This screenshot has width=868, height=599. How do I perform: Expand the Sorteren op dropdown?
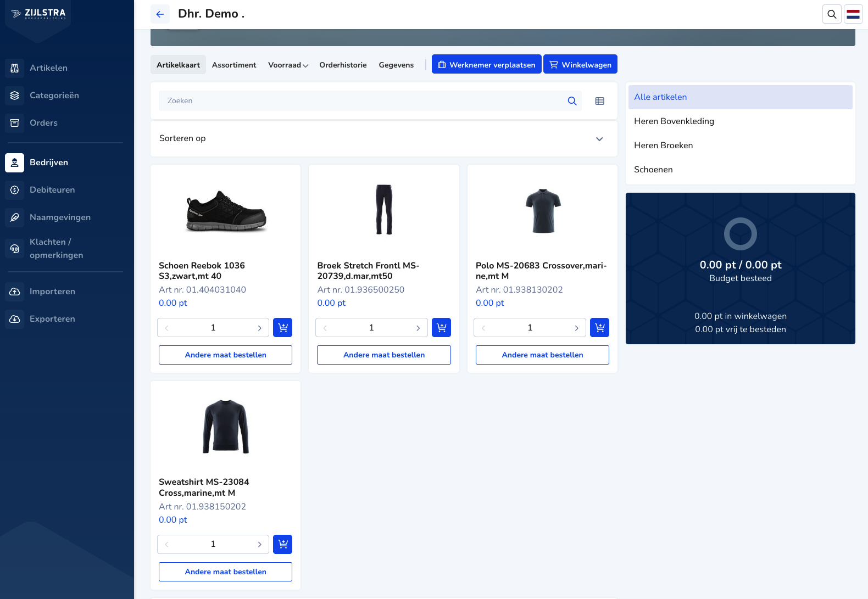pos(599,139)
